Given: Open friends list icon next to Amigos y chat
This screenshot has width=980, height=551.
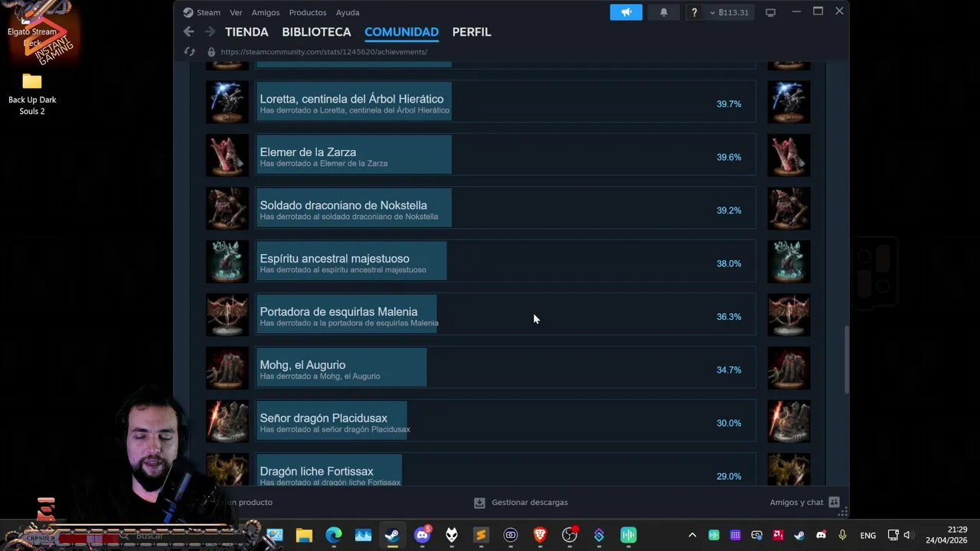Looking at the screenshot, I should tap(834, 503).
